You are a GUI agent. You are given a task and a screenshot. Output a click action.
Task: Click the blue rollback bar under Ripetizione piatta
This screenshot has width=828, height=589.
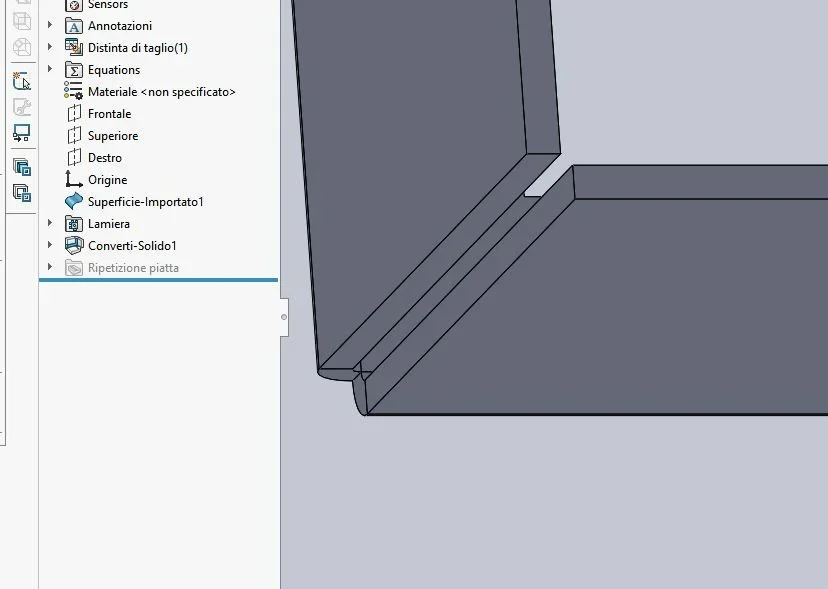coord(158,280)
